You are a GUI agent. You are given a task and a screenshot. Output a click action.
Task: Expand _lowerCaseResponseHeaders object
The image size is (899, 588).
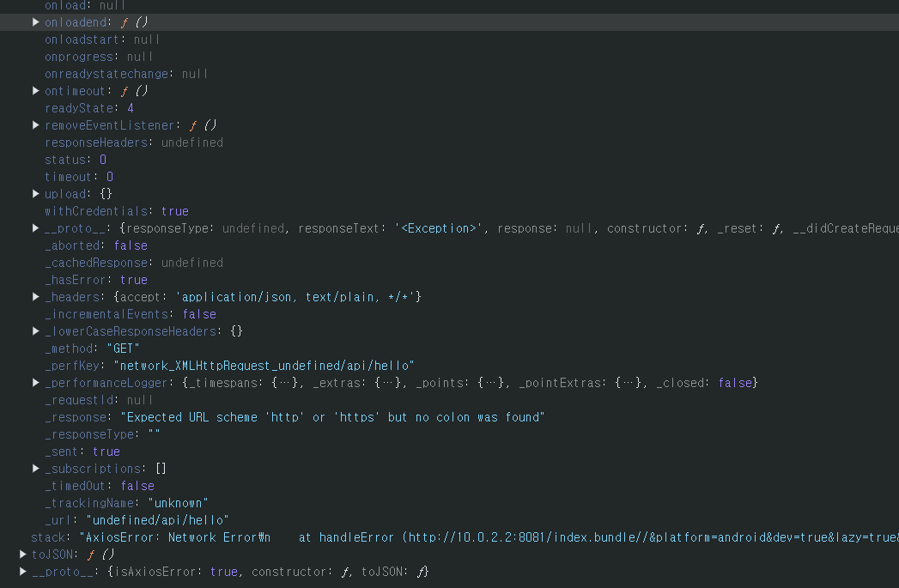35,332
